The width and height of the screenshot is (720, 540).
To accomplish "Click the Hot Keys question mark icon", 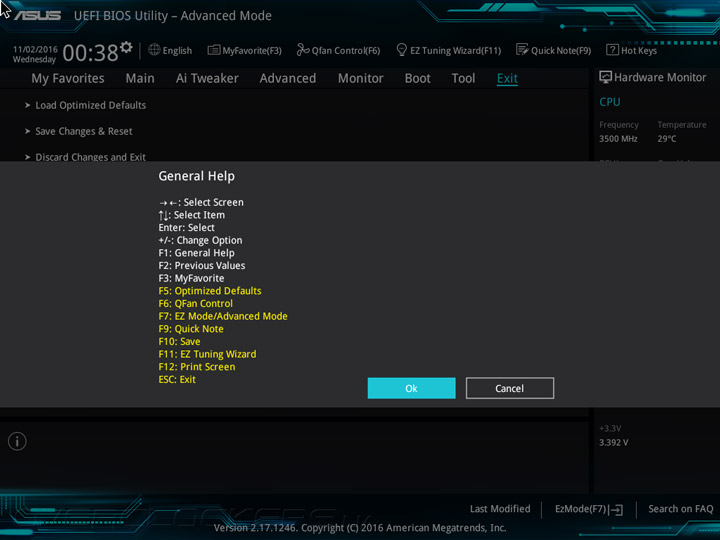I will (612, 50).
